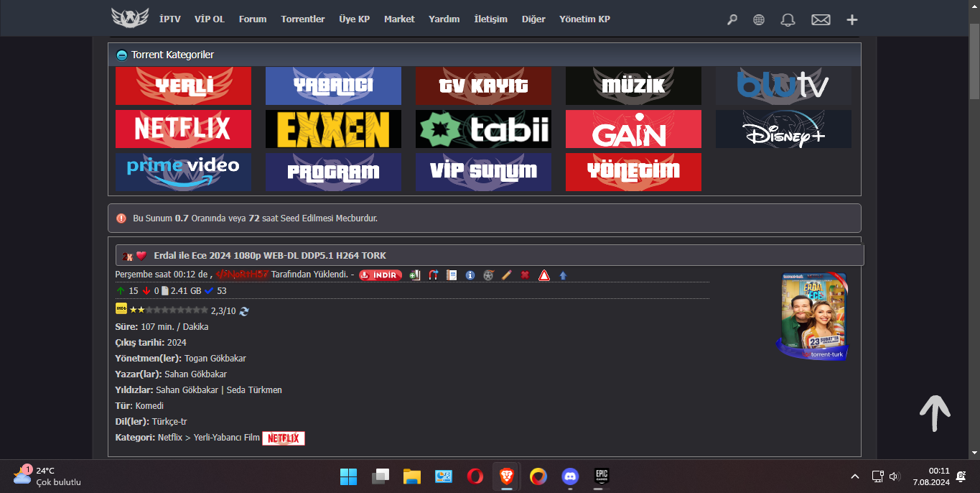Open the messages envelope icon
The width and height of the screenshot is (980, 493).
pos(821,20)
